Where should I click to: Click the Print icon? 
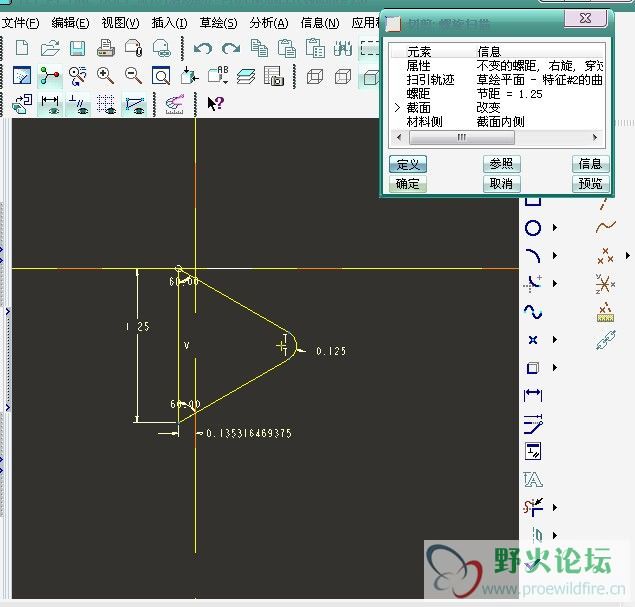coord(106,48)
